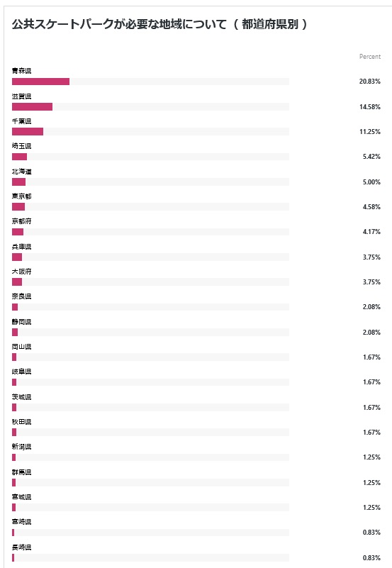Click the 青森県 pink bar
392x568 pixels.
point(40,82)
